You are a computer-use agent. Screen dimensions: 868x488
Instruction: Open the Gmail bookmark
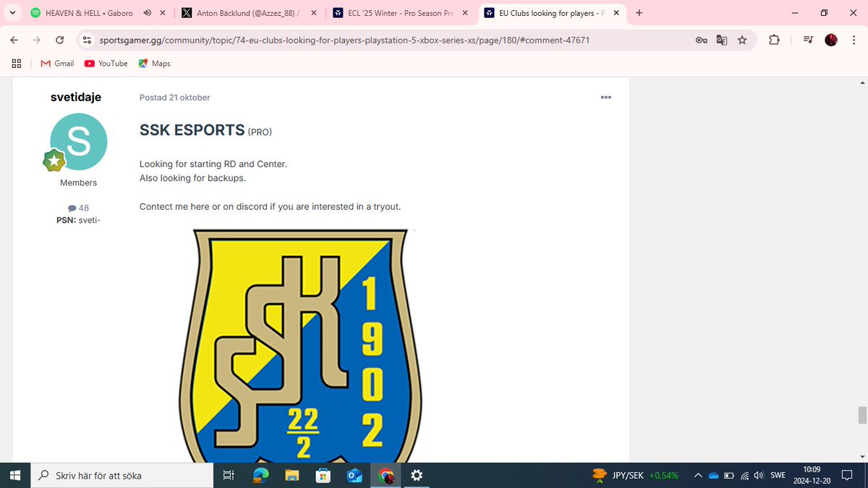pos(57,64)
